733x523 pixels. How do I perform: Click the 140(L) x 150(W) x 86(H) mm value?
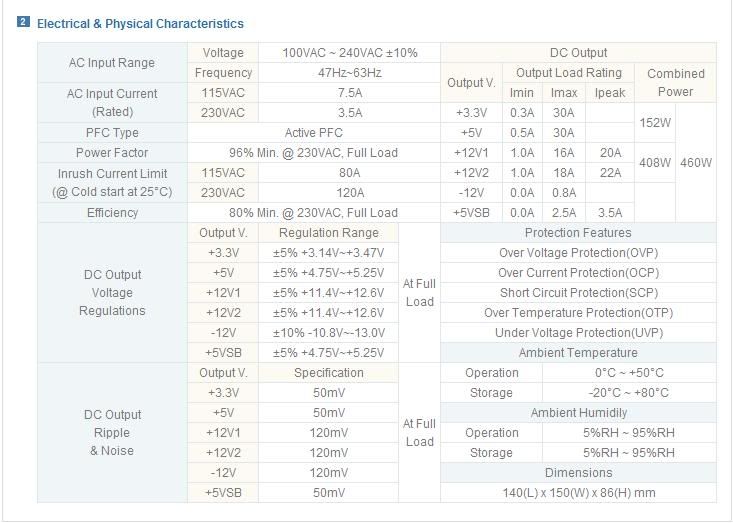tap(578, 493)
